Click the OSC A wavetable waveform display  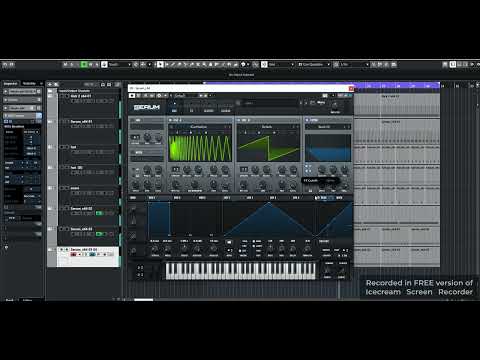(x=200, y=148)
